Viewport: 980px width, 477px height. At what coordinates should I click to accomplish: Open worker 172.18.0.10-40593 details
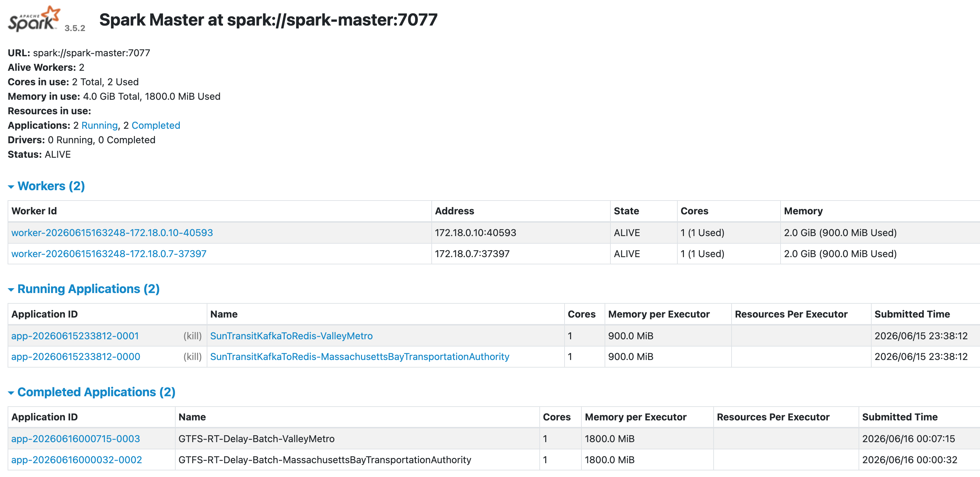[112, 232]
